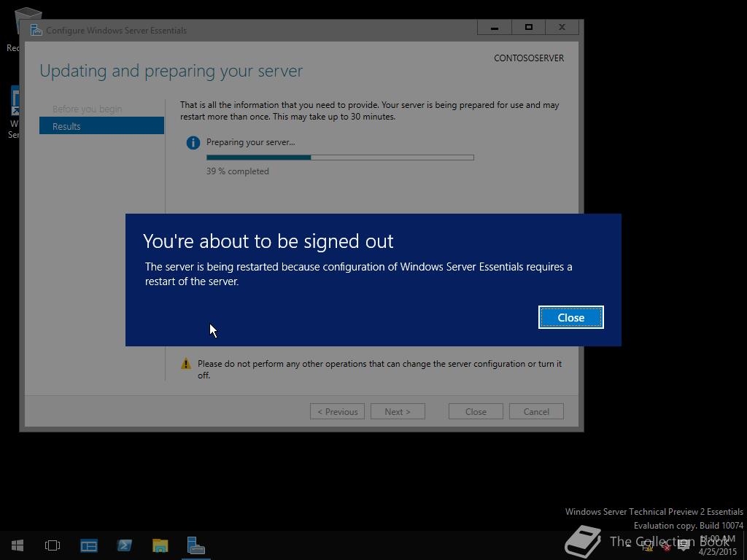Image resolution: width=747 pixels, height=560 pixels.
Task: Launch Server Manager from taskbar
Action: pyautogui.click(x=88, y=545)
